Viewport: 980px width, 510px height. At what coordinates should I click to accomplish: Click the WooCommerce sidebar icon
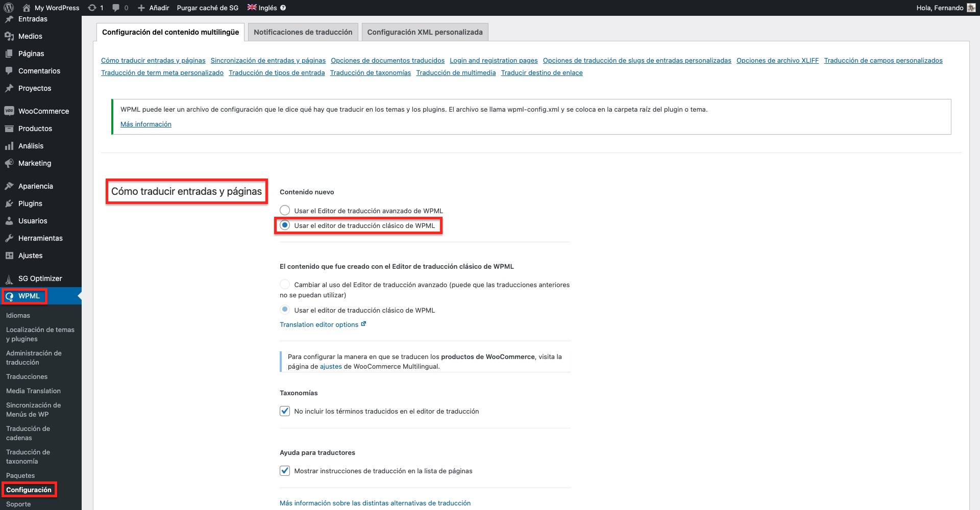click(x=9, y=111)
